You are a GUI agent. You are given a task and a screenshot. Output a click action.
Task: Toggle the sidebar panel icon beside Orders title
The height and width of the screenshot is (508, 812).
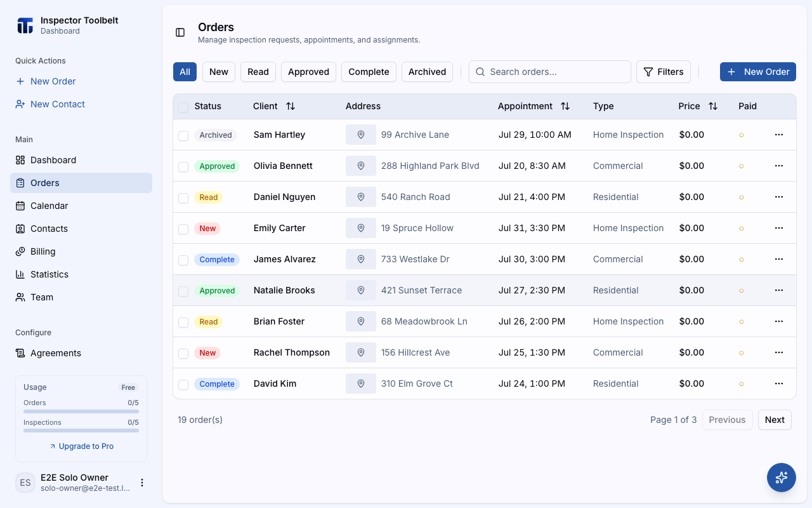coord(180,32)
